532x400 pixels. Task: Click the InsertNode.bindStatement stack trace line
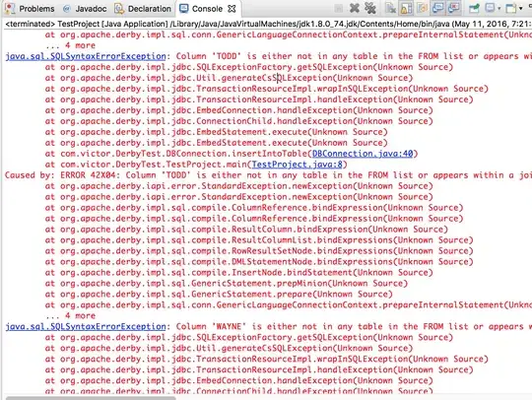point(238,273)
